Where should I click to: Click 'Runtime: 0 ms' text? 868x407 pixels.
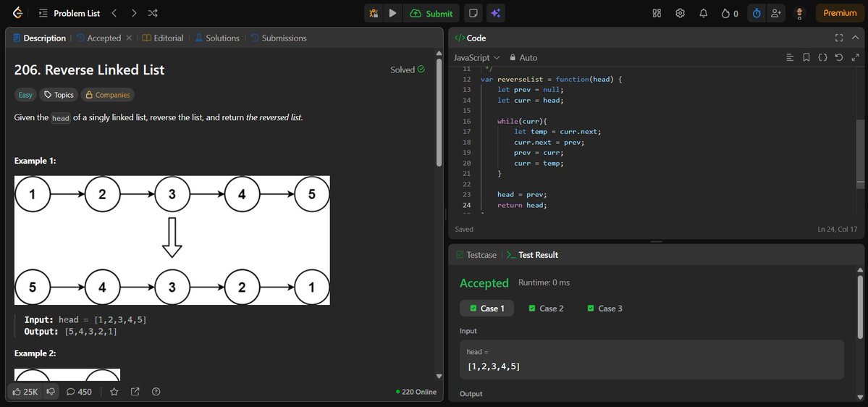pos(544,282)
